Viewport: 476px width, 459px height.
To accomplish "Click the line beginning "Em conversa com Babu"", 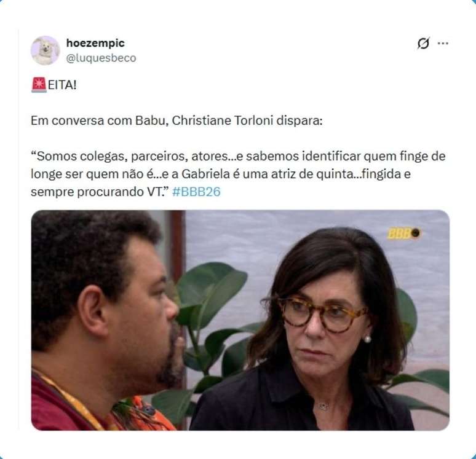I will [x=177, y=120].
